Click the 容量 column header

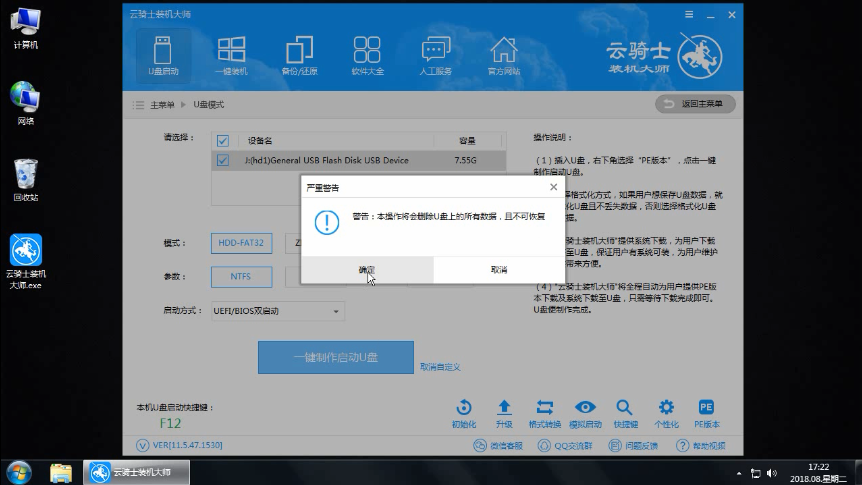pos(467,141)
